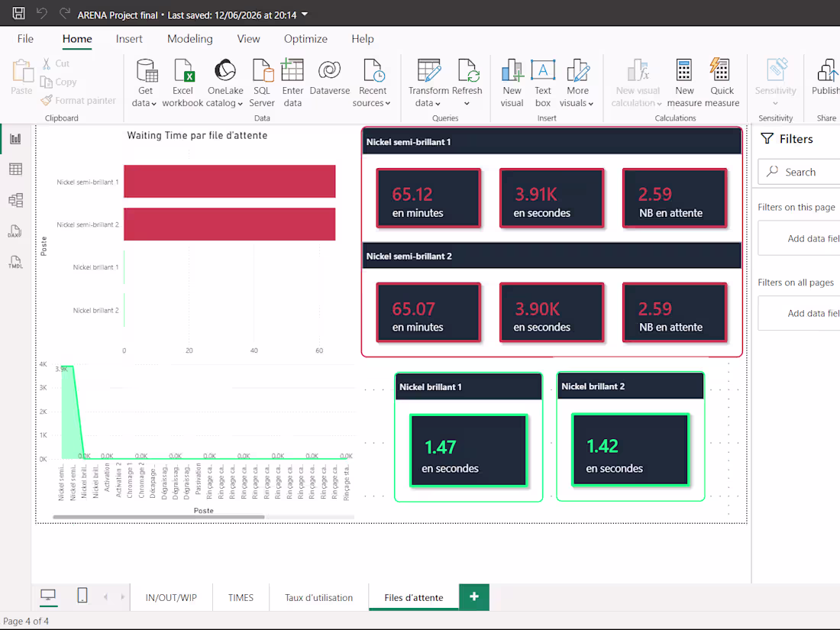This screenshot has height=630, width=840.
Task: Click the Undo arrow icon
Action: click(x=42, y=14)
